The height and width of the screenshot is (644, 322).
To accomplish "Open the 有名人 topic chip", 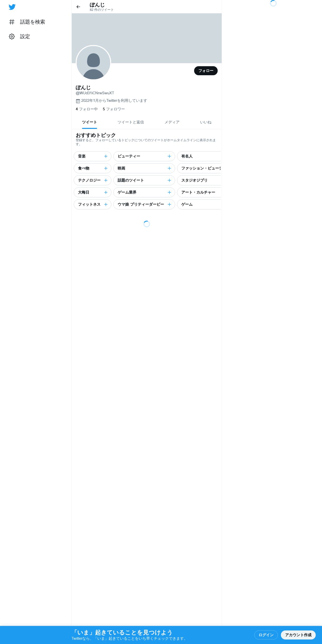I will click(x=199, y=156).
